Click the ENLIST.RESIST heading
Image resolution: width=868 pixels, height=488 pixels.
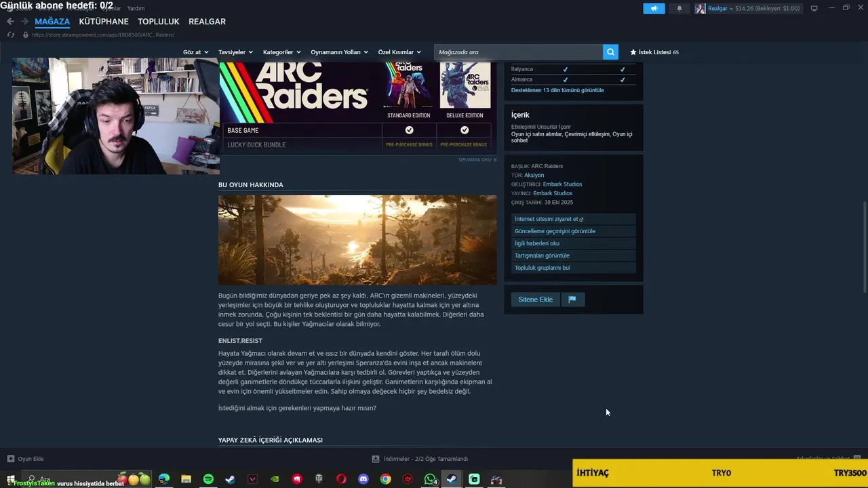[240, 341]
